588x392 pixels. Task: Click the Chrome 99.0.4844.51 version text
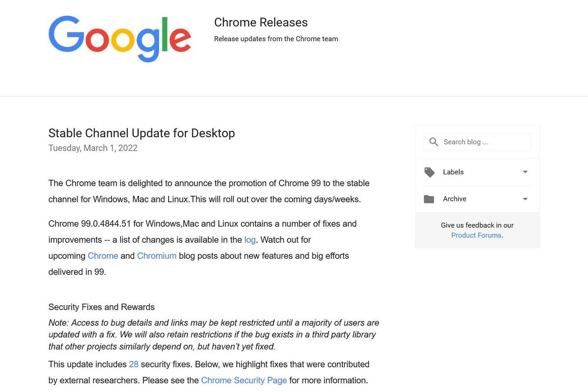(x=90, y=224)
